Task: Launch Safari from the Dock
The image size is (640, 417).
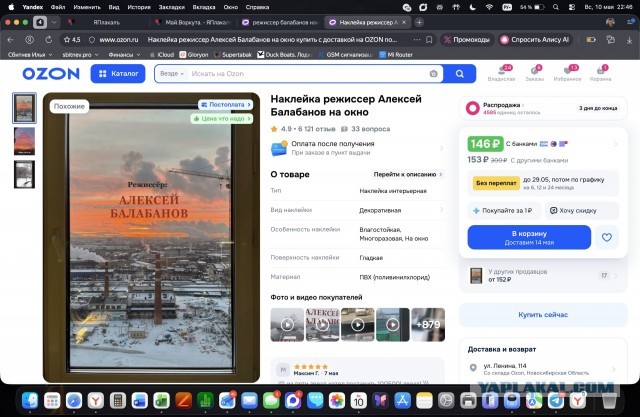Action: (x=74, y=401)
